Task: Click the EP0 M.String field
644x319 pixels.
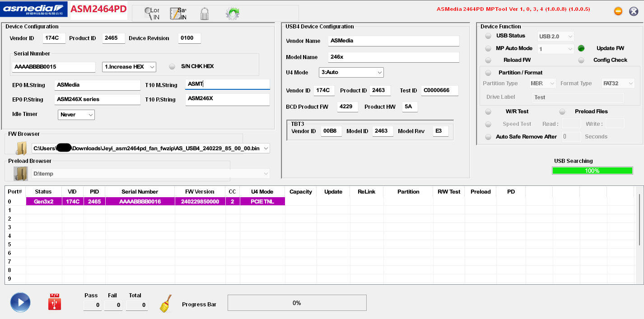Action: coord(98,85)
